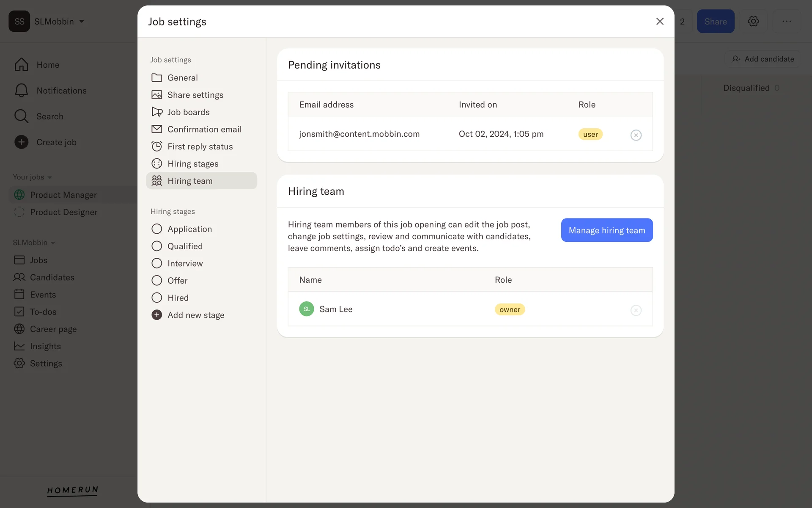Click Manage hiring team button
Screen dimensions: 812x508
pos(606,230)
